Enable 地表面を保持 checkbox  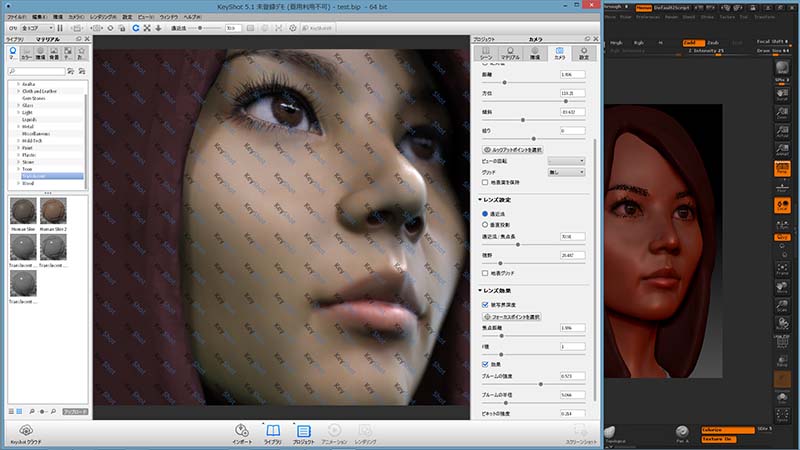click(x=485, y=182)
